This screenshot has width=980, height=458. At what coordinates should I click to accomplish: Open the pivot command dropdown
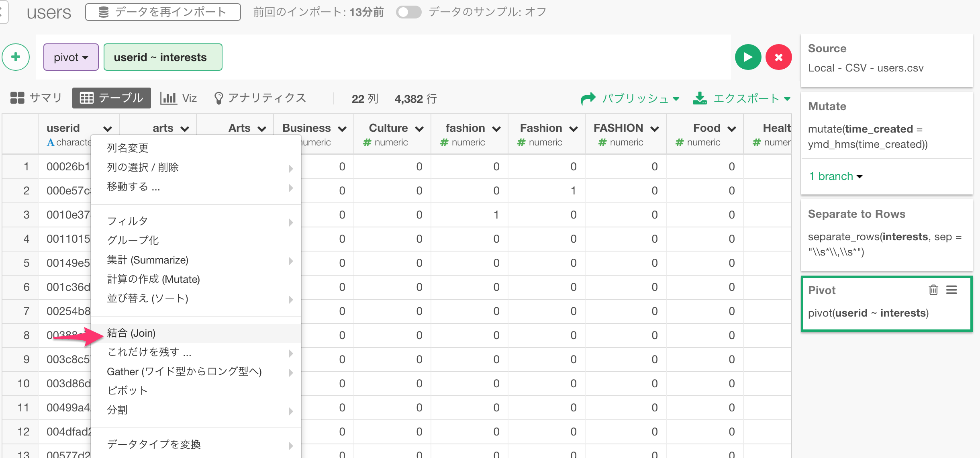pyautogui.click(x=71, y=57)
